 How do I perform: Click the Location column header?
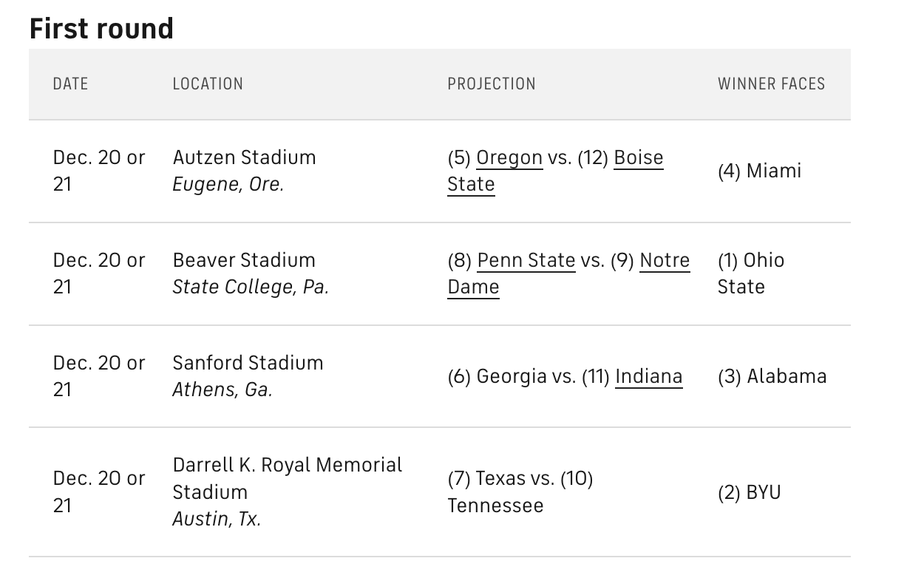208,84
